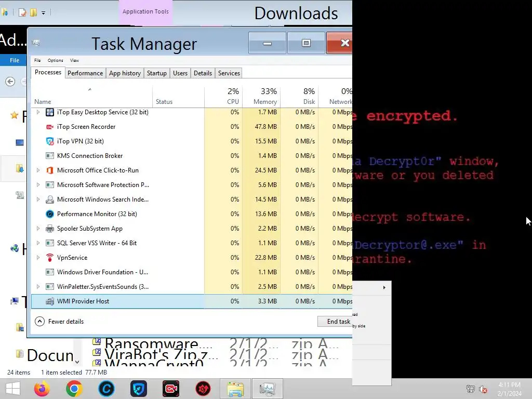The image size is (532, 399).
Task: Click the iTop Screen Recorder process icon
Action: [x=50, y=127]
